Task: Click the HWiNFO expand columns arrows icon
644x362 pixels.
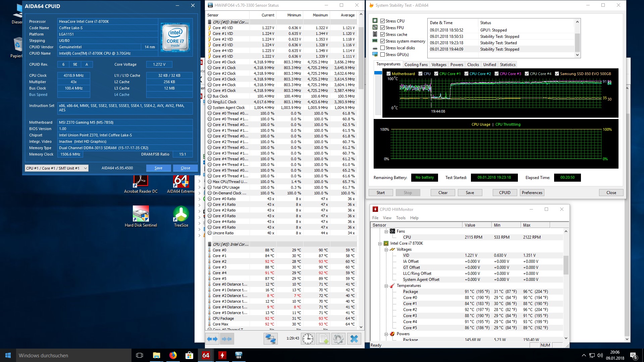Action: (x=212, y=339)
